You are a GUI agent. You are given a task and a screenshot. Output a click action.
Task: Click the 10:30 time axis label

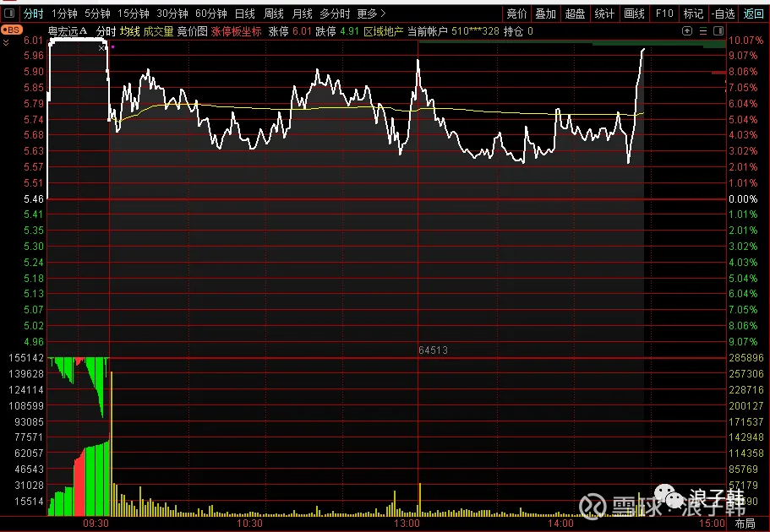(249, 524)
